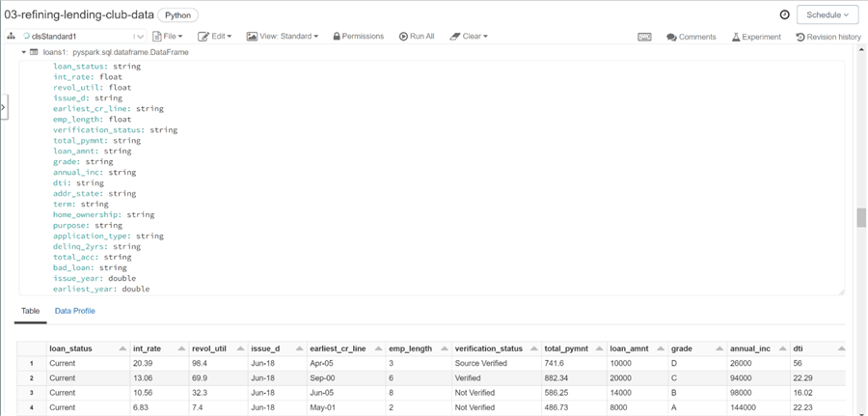Open the keyboard shortcuts icon
868x416 pixels.
(x=644, y=37)
